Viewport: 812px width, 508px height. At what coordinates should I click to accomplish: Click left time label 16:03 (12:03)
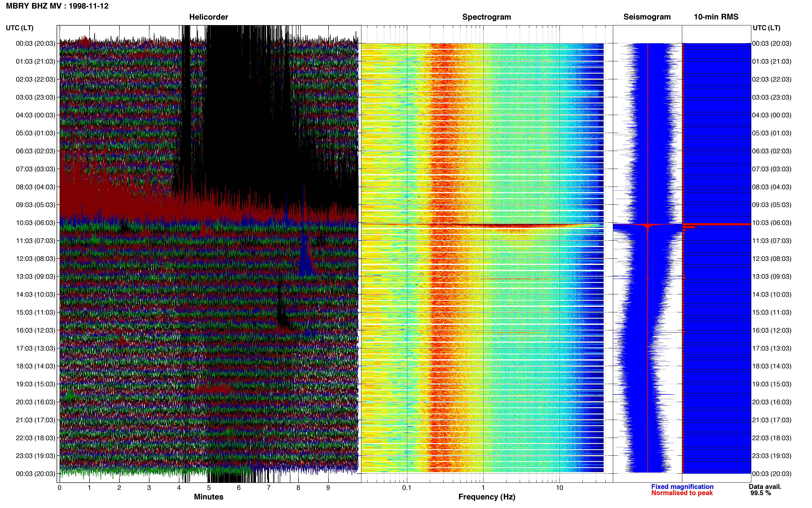[36, 330]
